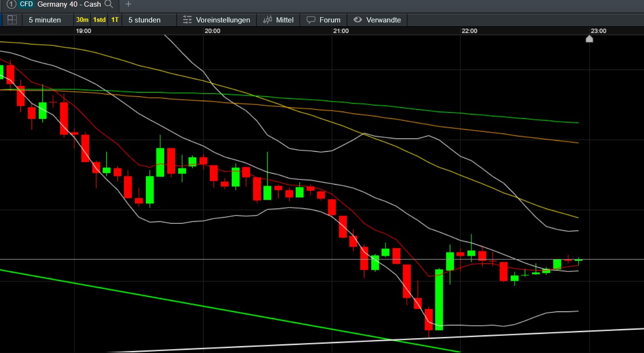Add a new chart tab with the plus icon

click(x=128, y=4)
